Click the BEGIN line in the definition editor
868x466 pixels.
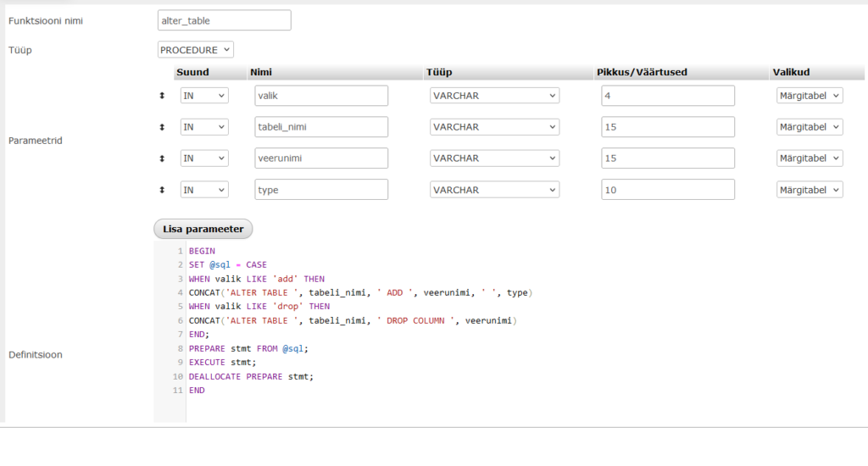[203, 252]
